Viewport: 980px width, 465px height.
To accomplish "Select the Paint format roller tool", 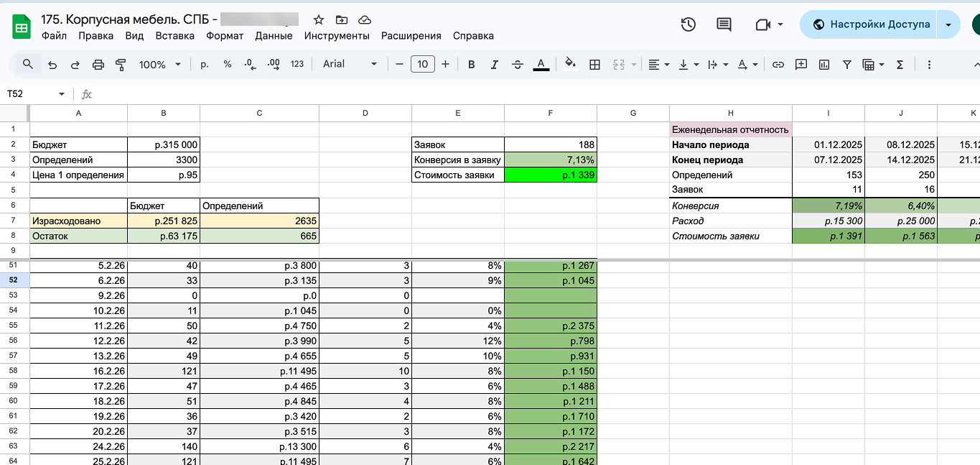I will click(121, 65).
